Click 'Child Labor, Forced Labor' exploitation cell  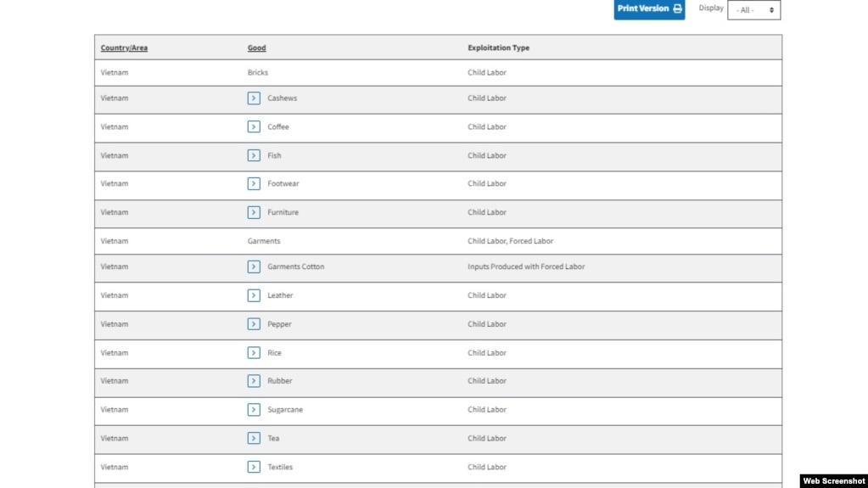pos(510,241)
